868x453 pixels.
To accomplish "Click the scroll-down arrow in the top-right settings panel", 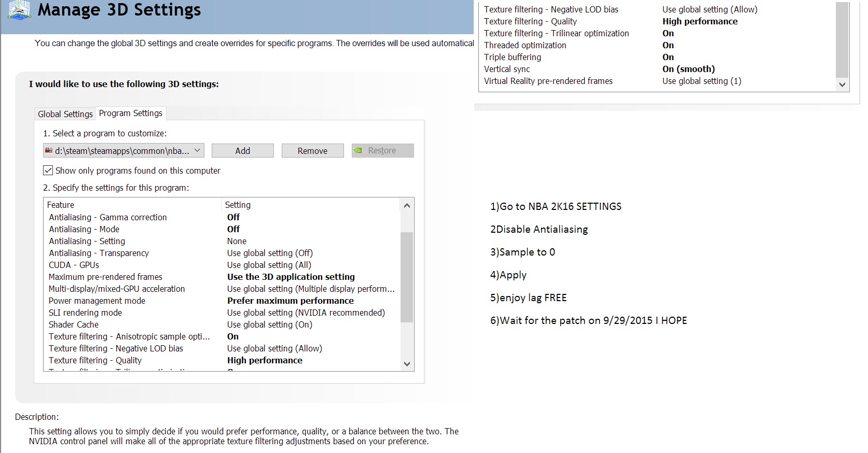I will click(x=842, y=84).
